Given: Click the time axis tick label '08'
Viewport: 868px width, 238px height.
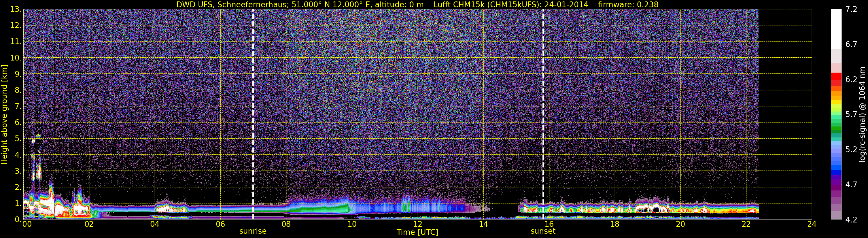Looking at the screenshot, I should 286,224.
